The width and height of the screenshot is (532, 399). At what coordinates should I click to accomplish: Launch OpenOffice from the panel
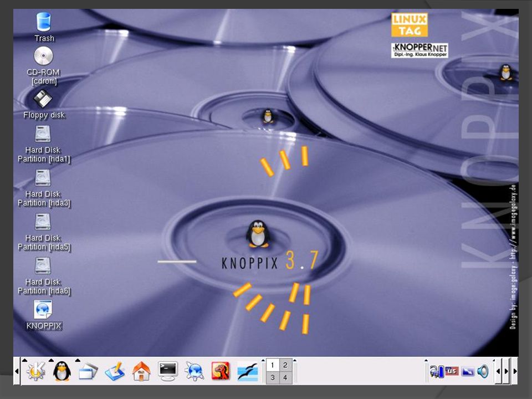tap(248, 372)
